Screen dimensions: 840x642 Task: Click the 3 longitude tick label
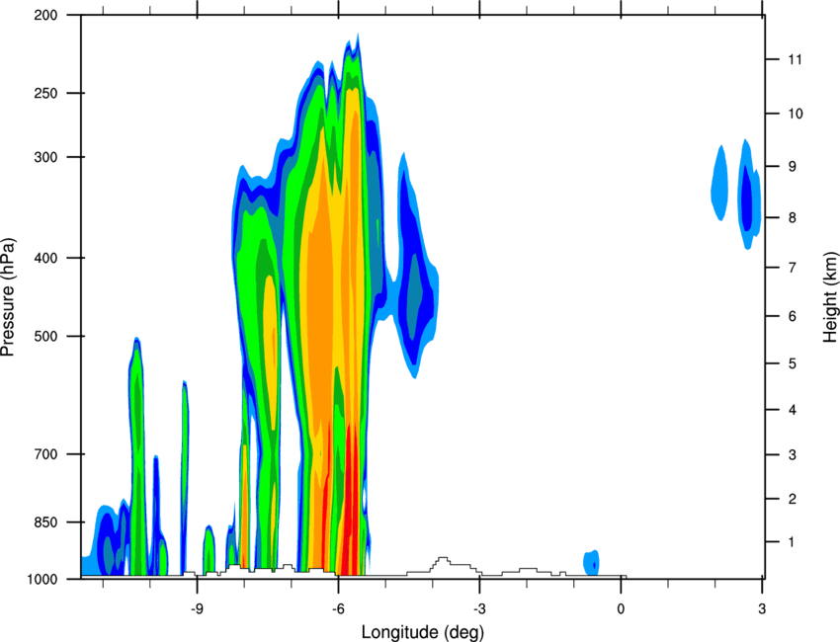tap(762, 609)
